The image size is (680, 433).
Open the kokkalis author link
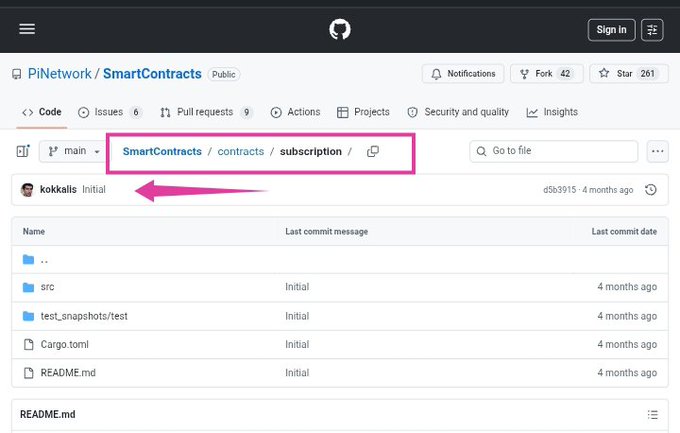point(58,190)
